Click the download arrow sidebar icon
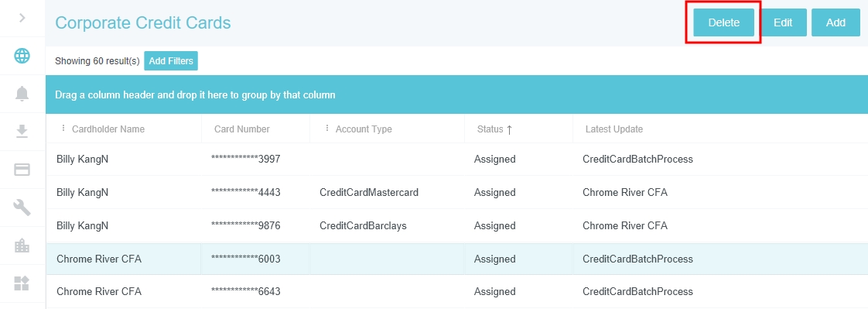This screenshot has width=868, height=309. point(22,131)
